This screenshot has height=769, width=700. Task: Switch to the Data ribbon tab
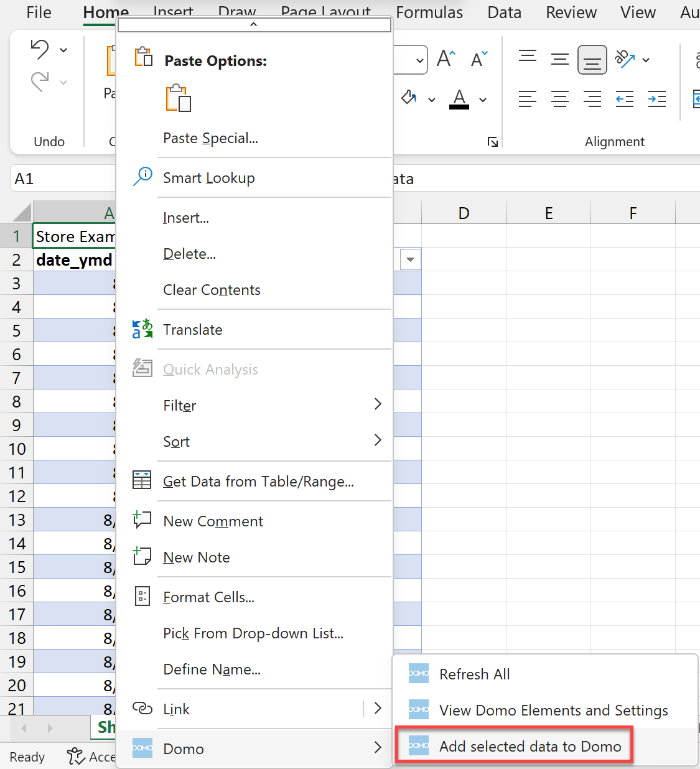(x=504, y=12)
